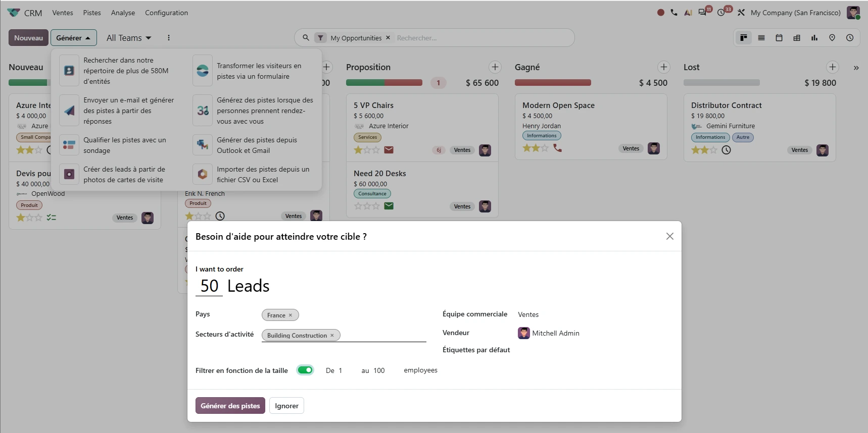
Task: Switch to the activity view icon
Action: click(x=850, y=38)
